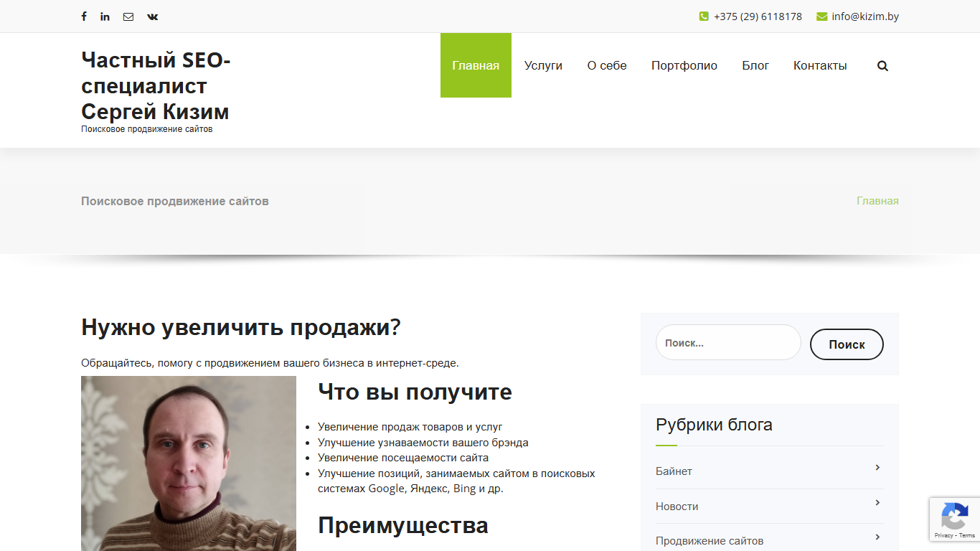Click the chevron next to Новости

click(877, 503)
